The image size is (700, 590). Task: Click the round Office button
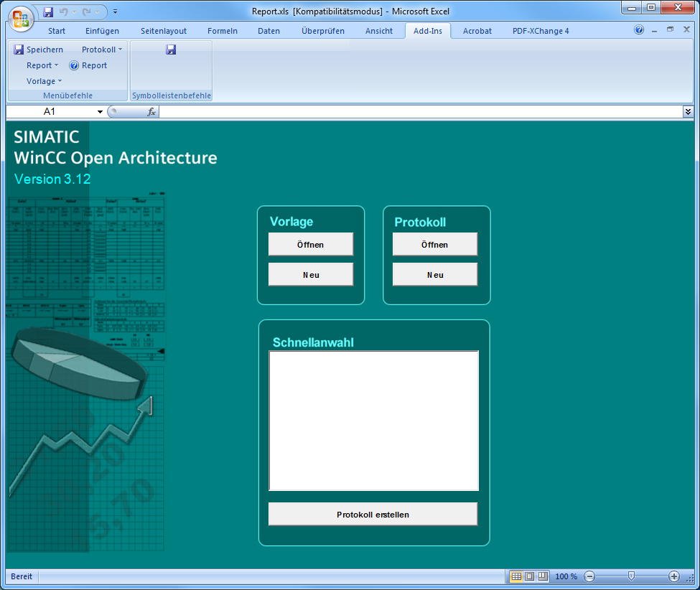21,19
